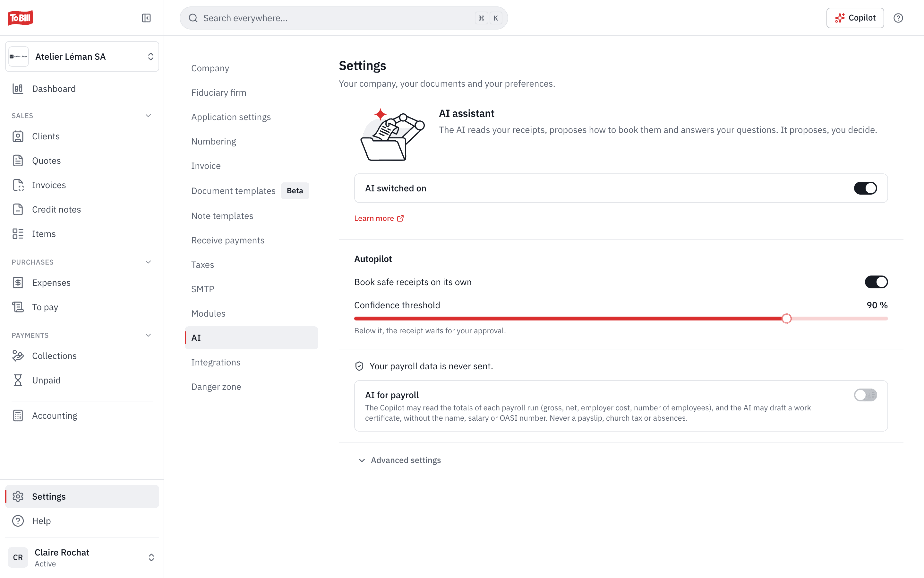Open the Claire Rochat user menu
This screenshot has width=924, height=578.
(x=82, y=557)
